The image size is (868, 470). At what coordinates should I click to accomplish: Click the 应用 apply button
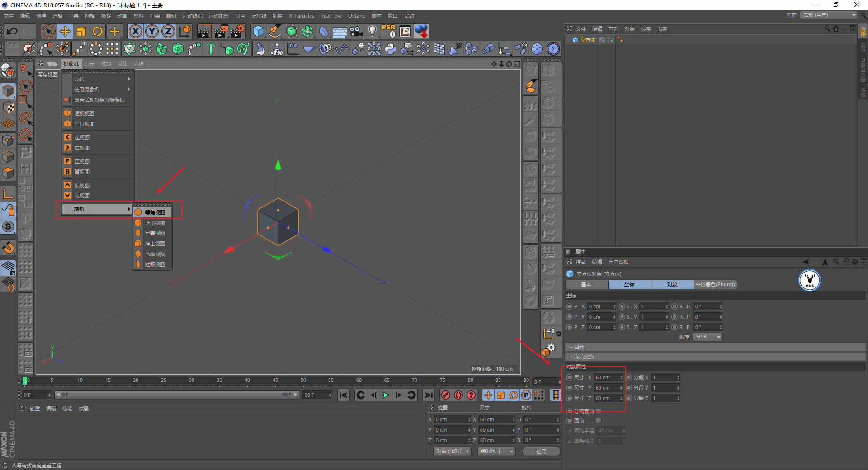coord(541,451)
